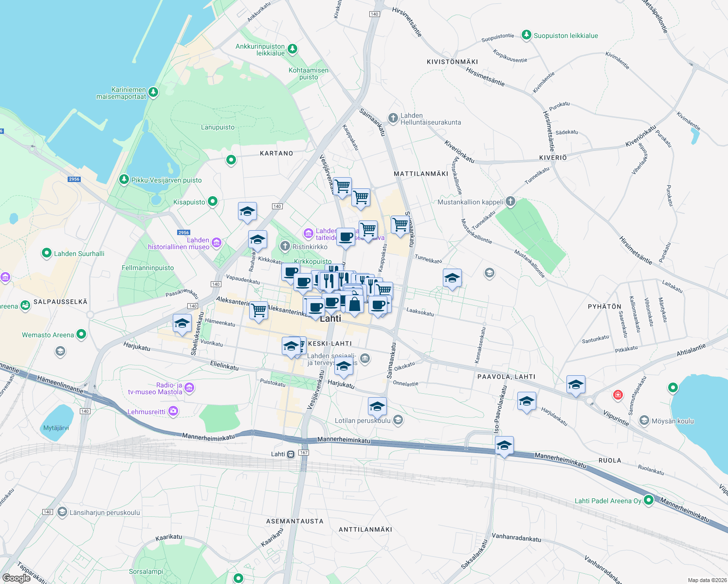Image resolution: width=728 pixels, height=584 pixels.
Task: Click the route 140 road shield near Kartano
Action: click(278, 206)
